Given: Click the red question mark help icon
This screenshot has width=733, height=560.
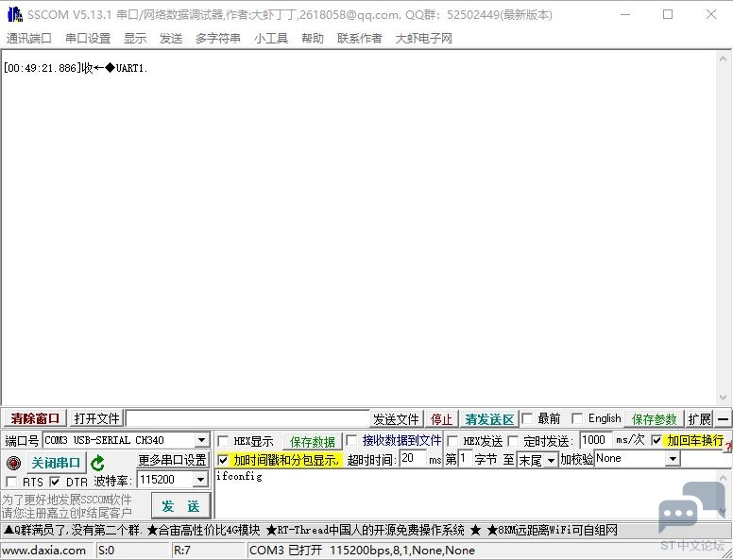Looking at the screenshot, I should tap(728, 448).
